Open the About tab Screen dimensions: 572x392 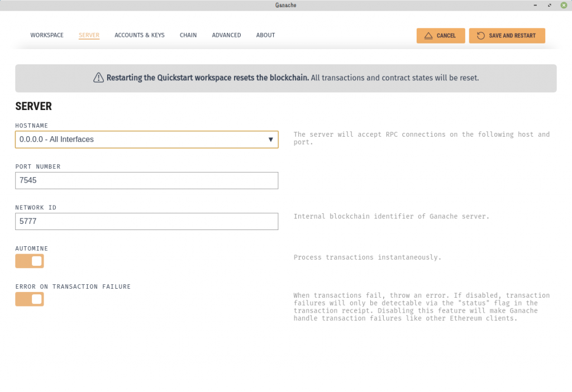tap(265, 35)
